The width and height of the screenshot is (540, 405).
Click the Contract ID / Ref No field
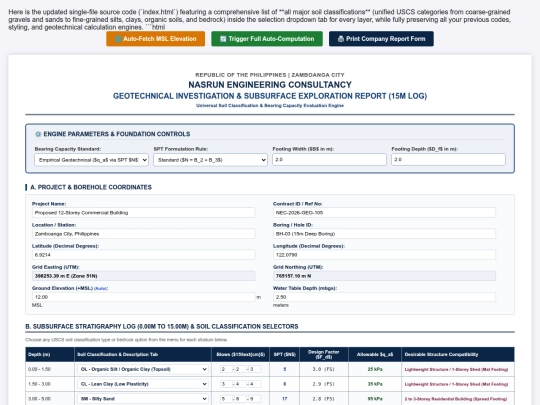click(x=384, y=212)
